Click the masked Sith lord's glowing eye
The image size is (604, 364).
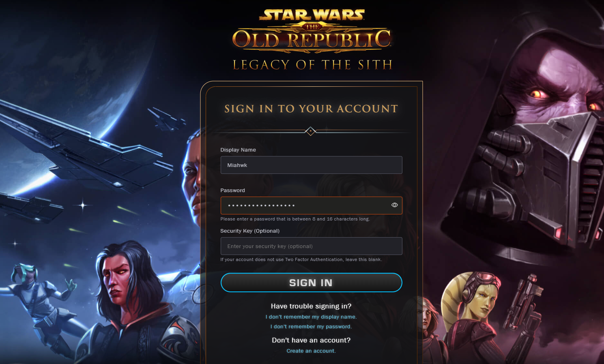coord(539,94)
